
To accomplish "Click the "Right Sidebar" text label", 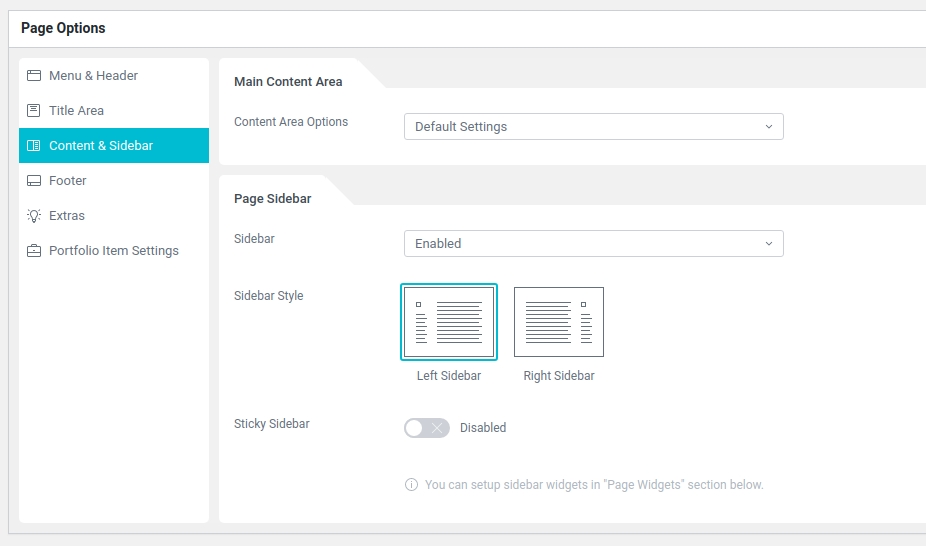I will click(559, 376).
